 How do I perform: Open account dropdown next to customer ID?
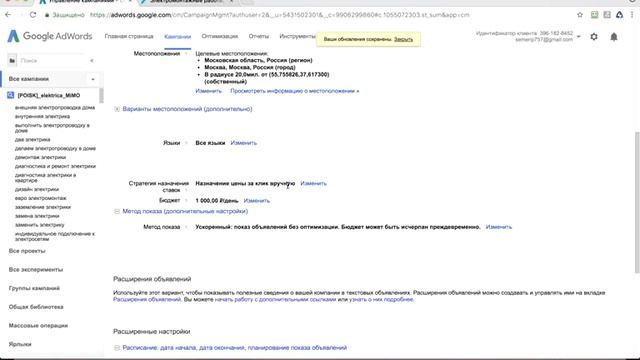point(578,37)
